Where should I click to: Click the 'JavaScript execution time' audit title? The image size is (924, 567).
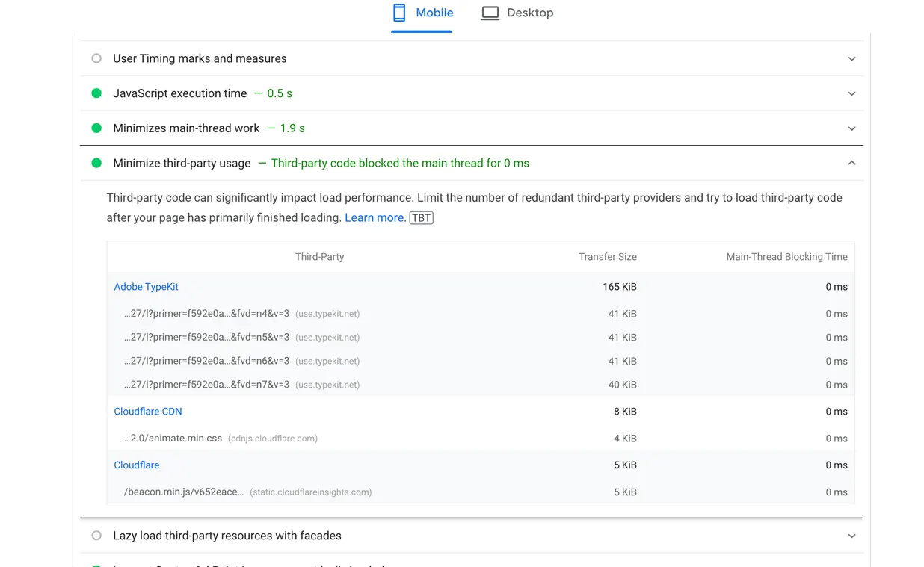[179, 93]
